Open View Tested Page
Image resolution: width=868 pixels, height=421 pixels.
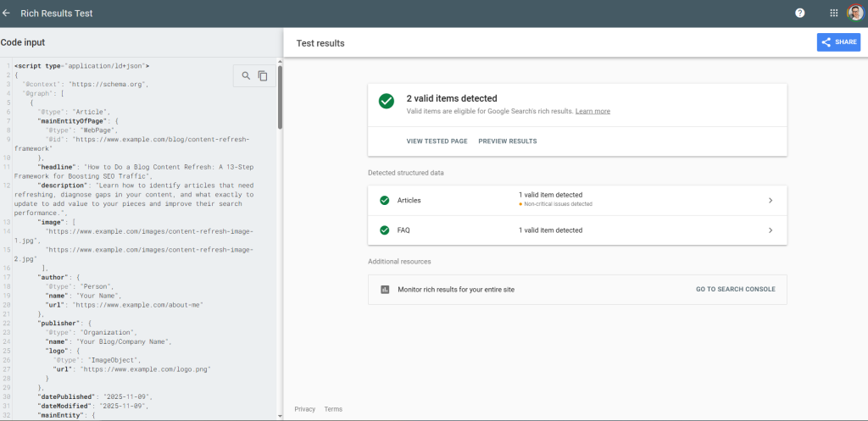[x=437, y=141]
